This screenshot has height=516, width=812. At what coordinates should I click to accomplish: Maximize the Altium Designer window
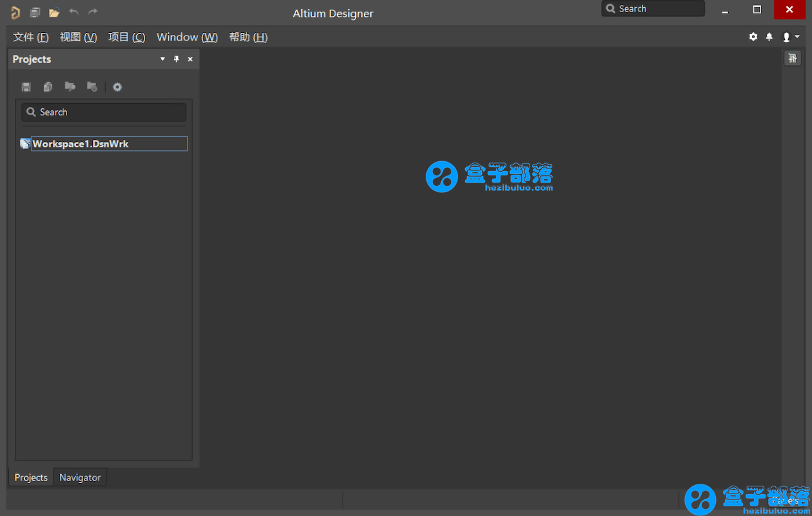757,9
